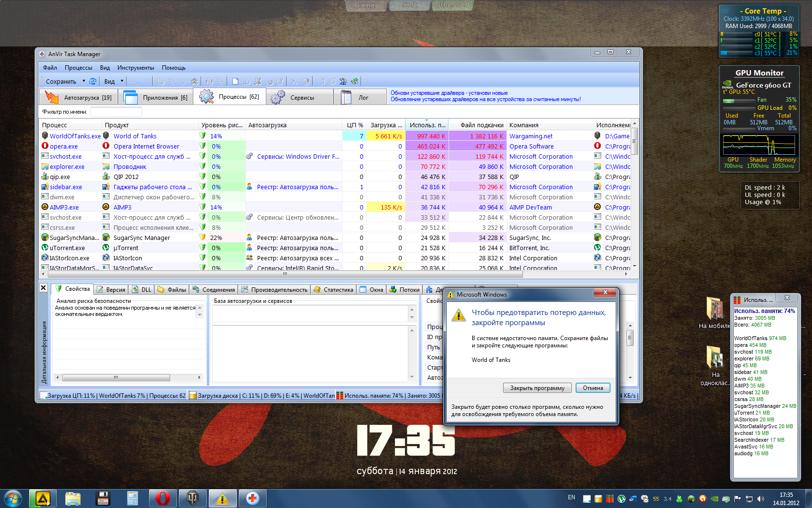The image size is (812, 508).
Task: Sort by the Компания column header
Action: 550,125
